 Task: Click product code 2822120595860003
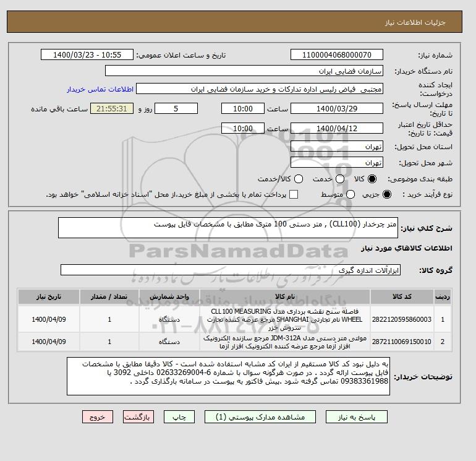pos(402,319)
